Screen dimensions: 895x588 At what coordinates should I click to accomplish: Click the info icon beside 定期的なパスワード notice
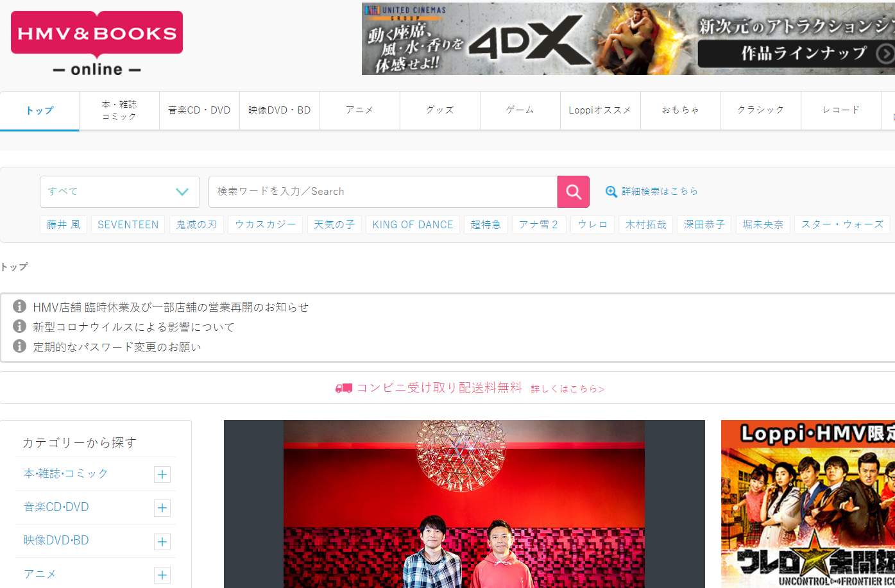pyautogui.click(x=20, y=346)
